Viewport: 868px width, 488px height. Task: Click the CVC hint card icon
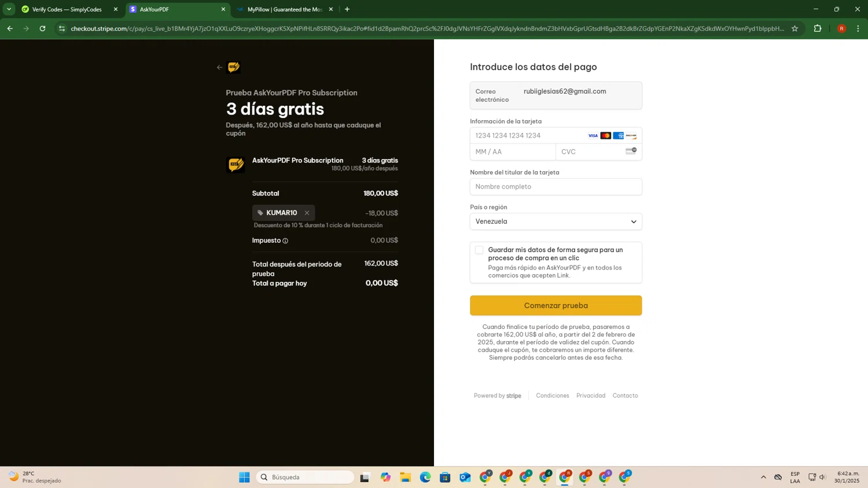coord(631,151)
